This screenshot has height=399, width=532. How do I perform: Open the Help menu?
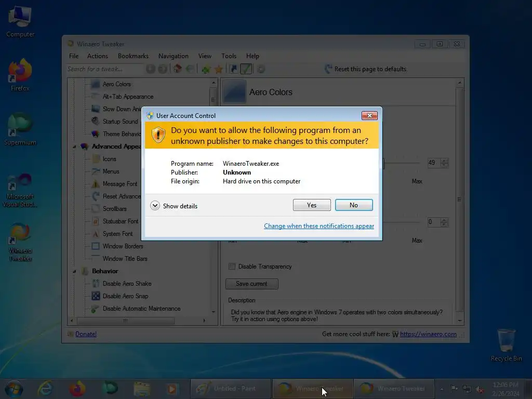(253, 56)
